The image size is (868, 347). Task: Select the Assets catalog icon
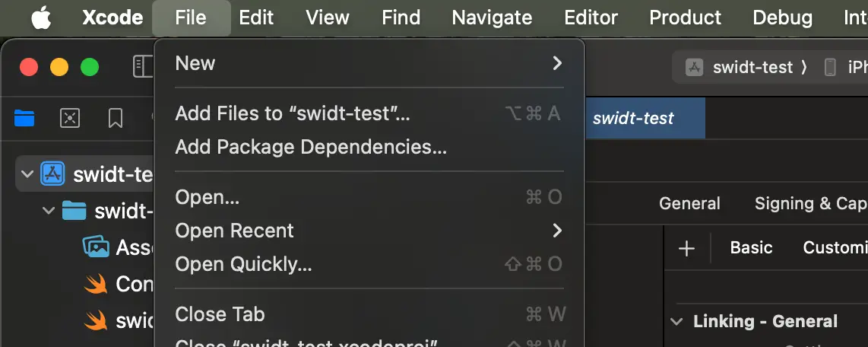click(x=96, y=247)
